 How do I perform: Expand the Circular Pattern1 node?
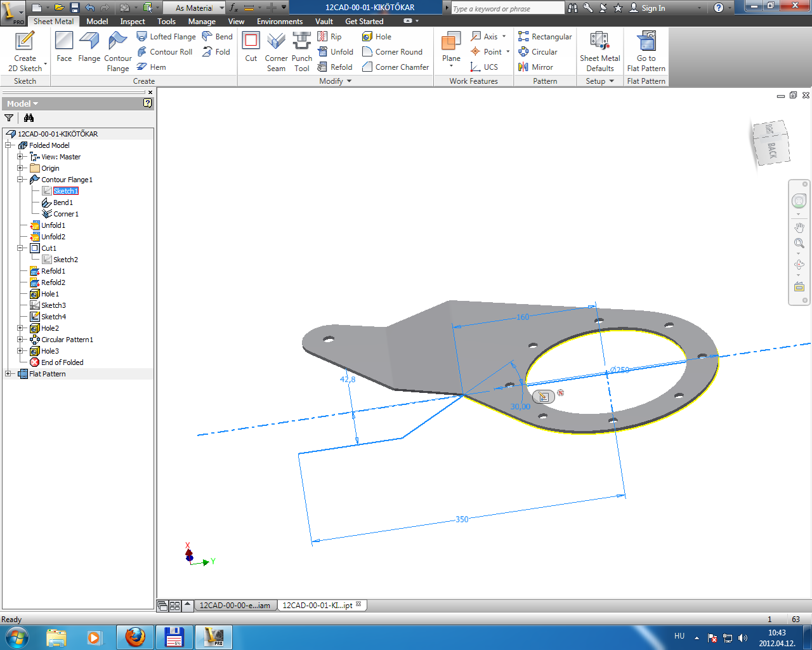click(x=20, y=340)
